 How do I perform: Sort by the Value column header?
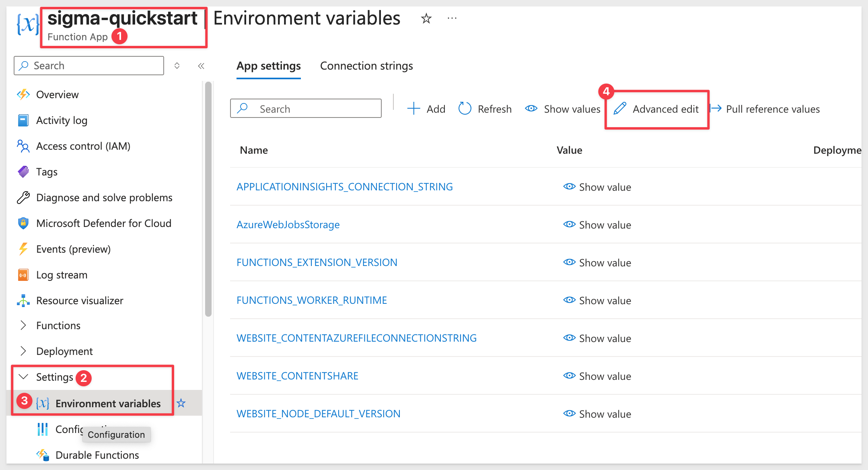pyautogui.click(x=569, y=150)
